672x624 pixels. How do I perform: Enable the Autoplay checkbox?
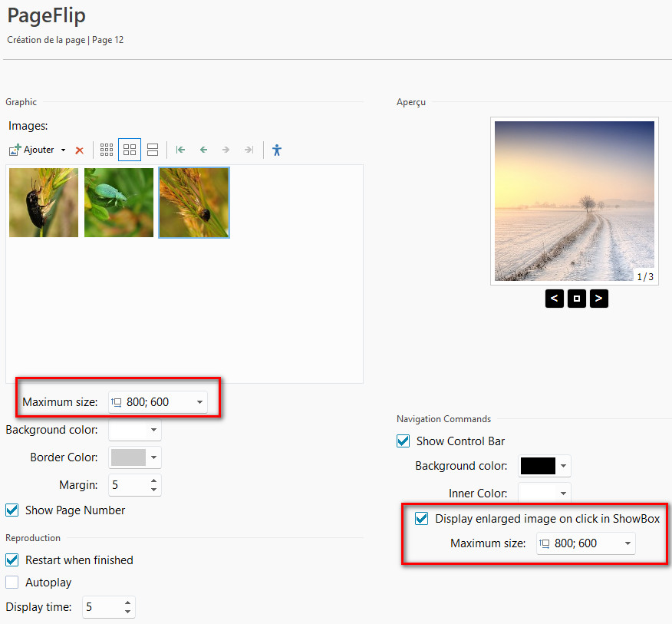pos(12,583)
